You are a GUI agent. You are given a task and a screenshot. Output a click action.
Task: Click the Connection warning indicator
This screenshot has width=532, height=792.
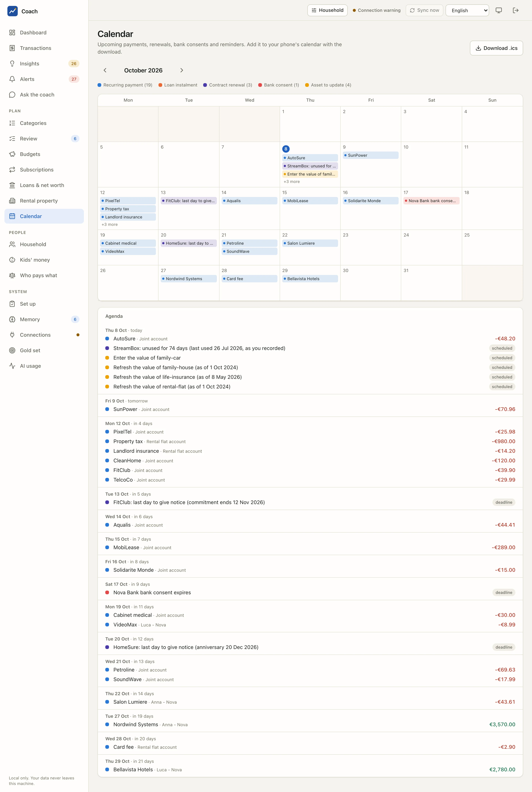[x=377, y=11]
